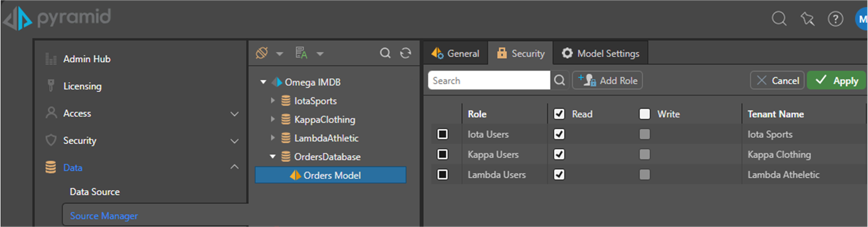Click the Tenant Name column header

[776, 114]
